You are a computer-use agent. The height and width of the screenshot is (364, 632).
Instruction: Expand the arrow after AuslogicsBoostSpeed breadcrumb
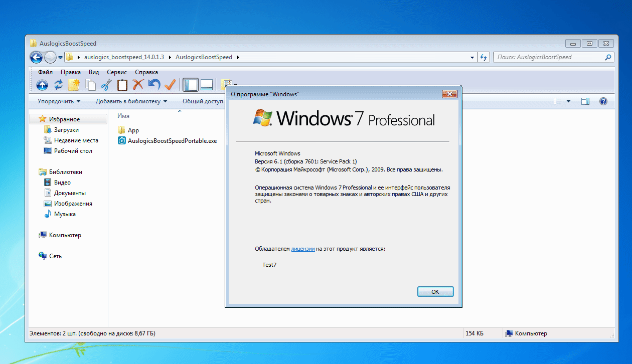coord(238,57)
